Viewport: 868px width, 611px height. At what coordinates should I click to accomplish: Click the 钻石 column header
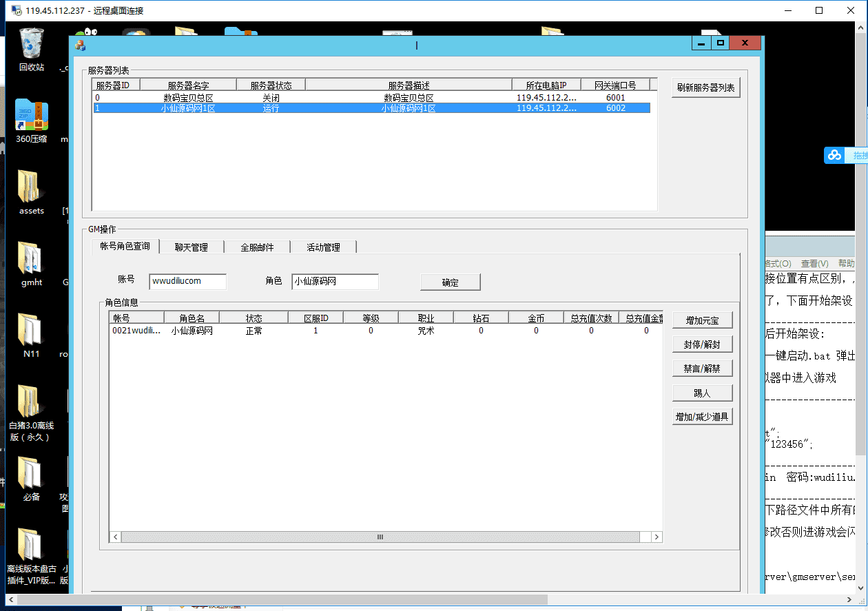(481, 318)
